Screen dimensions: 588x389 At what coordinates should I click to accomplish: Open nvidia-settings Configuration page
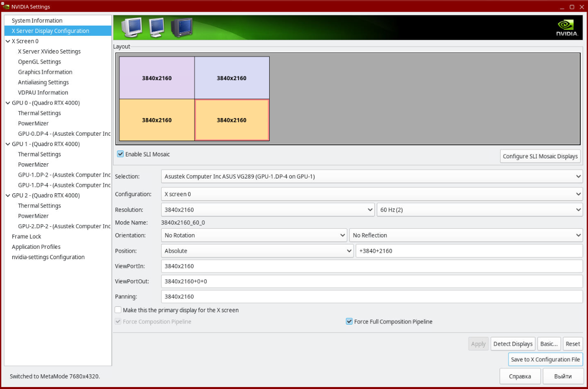(48, 257)
